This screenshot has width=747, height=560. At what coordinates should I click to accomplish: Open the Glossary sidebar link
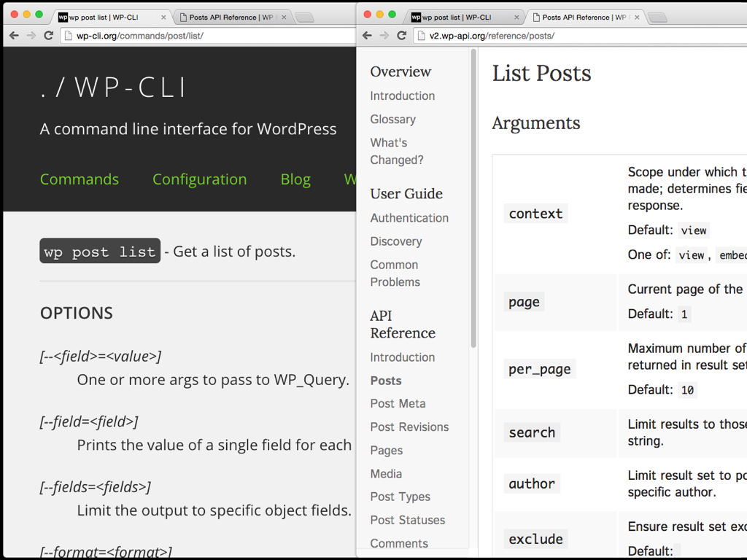coord(392,119)
